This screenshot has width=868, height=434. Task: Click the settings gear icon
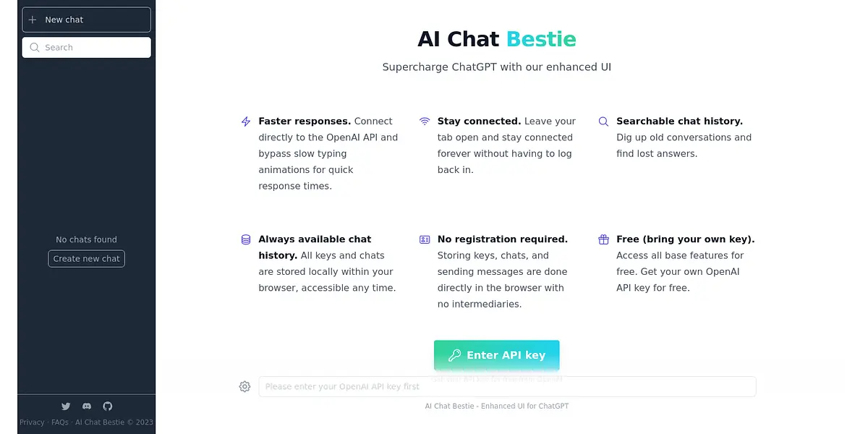244,387
